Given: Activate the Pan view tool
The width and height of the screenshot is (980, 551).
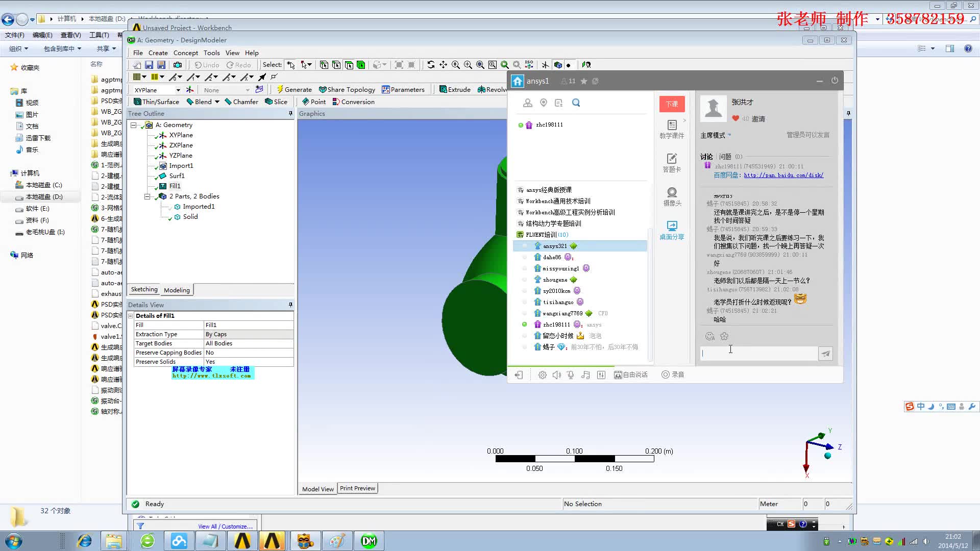Looking at the screenshot, I should pos(443,65).
